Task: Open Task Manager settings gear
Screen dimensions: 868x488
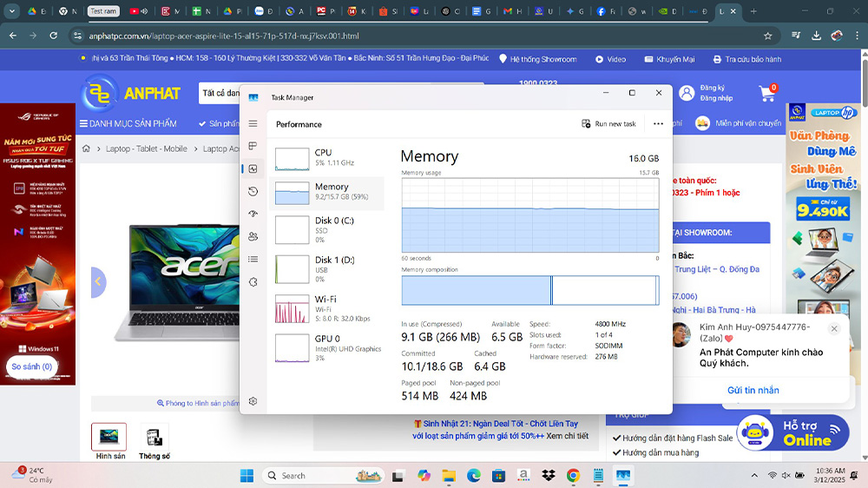Action: [253, 401]
